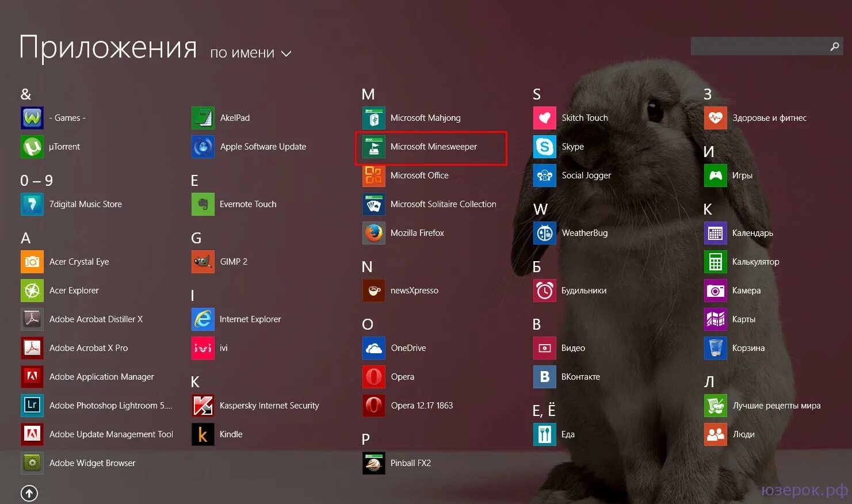The width and height of the screenshot is (852, 504).
Task: Open the Acer Explorer icon
Action: (x=32, y=291)
